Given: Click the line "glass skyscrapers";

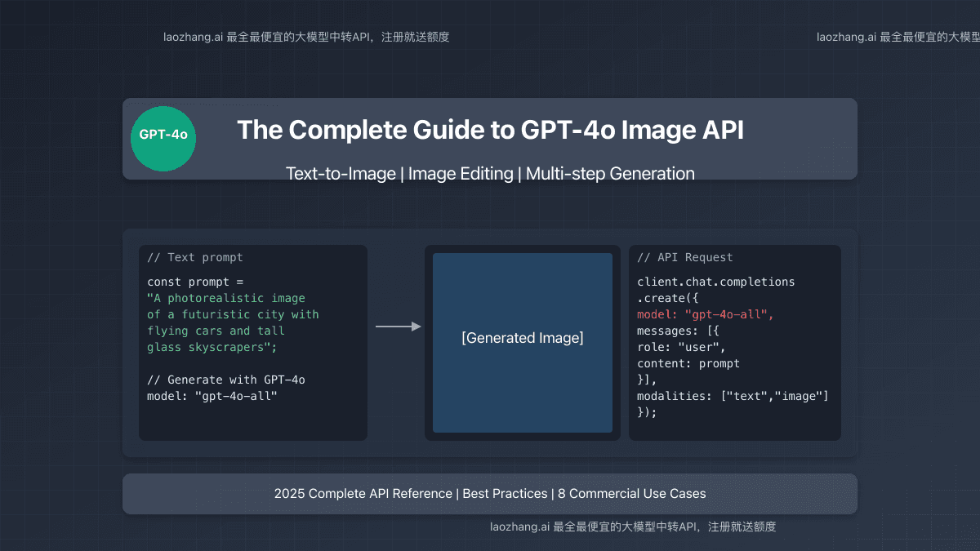Looking at the screenshot, I should (212, 347).
